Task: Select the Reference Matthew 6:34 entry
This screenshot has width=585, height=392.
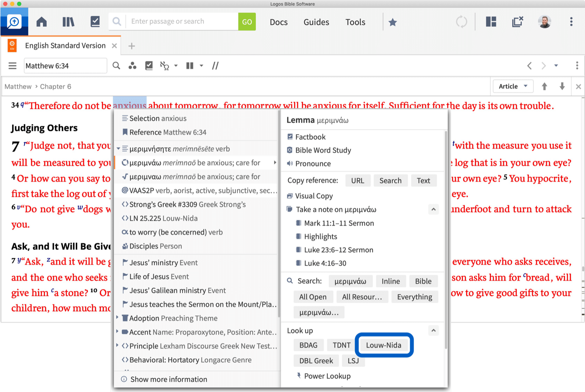Action: coord(196,132)
